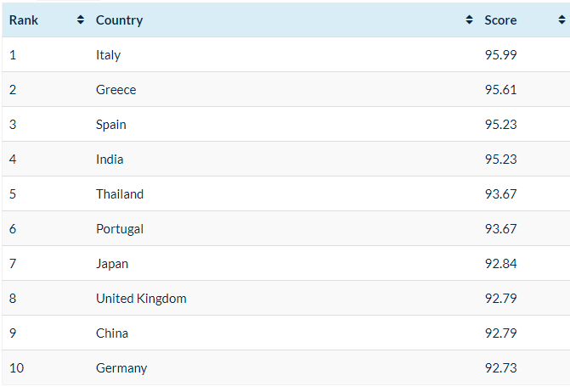Click Portugal in the Country column
Viewport: 570px width, 392px height.
coord(120,229)
